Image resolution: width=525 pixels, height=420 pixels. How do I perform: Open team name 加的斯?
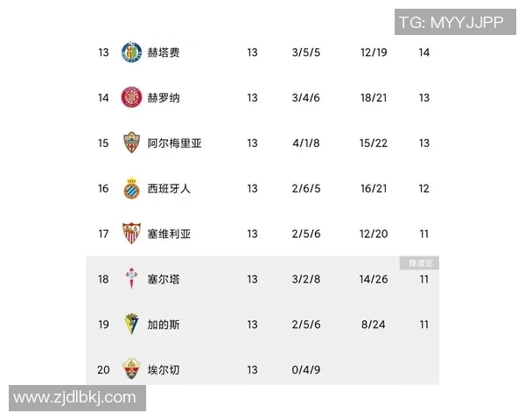(164, 325)
